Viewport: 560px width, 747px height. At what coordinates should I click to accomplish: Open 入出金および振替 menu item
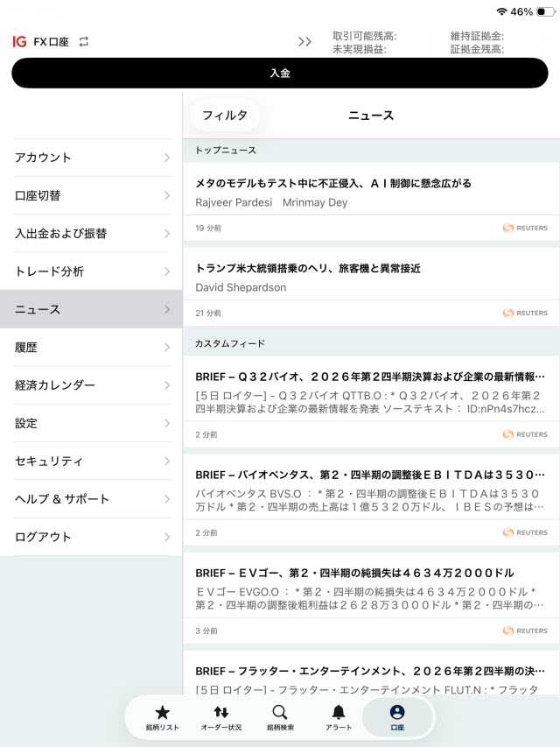point(91,234)
